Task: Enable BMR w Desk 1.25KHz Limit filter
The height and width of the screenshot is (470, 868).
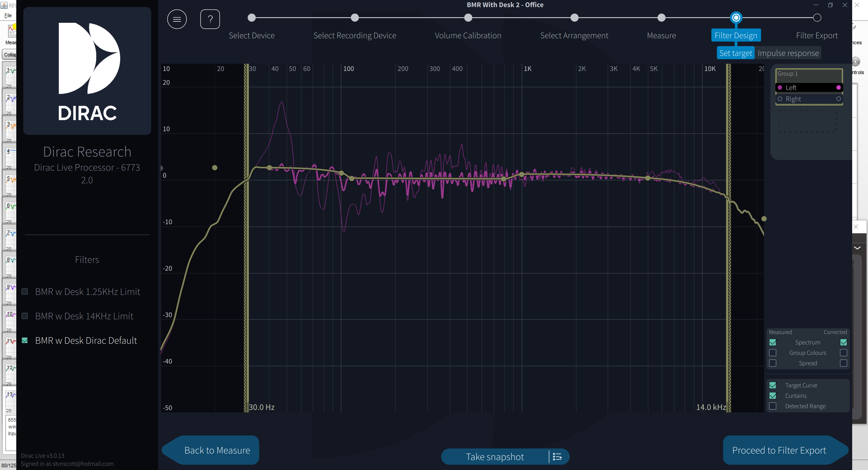Action: click(25, 292)
